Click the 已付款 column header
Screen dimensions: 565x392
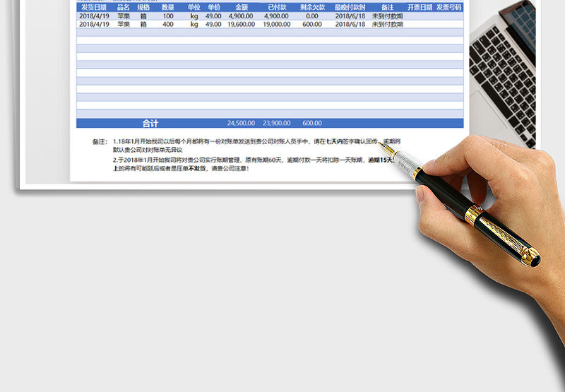[x=277, y=7]
